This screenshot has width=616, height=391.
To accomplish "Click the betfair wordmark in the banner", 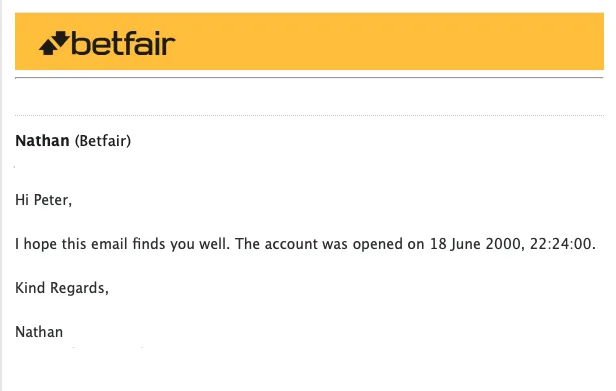I will coord(123,43).
